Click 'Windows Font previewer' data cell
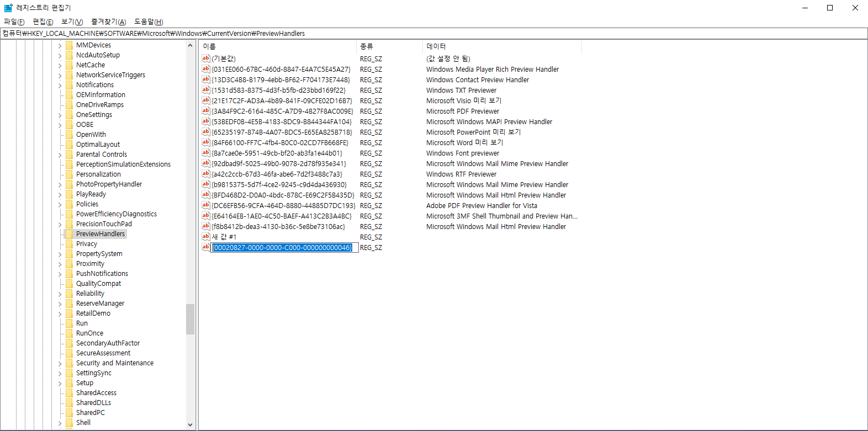The height and width of the screenshot is (431, 868). point(463,153)
